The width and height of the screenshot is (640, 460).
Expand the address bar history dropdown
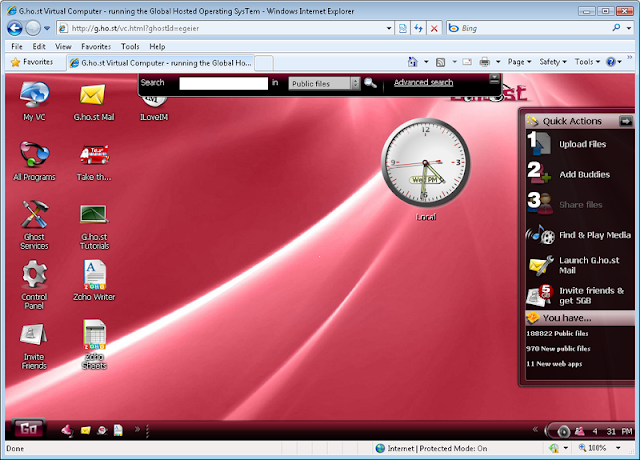(389, 28)
